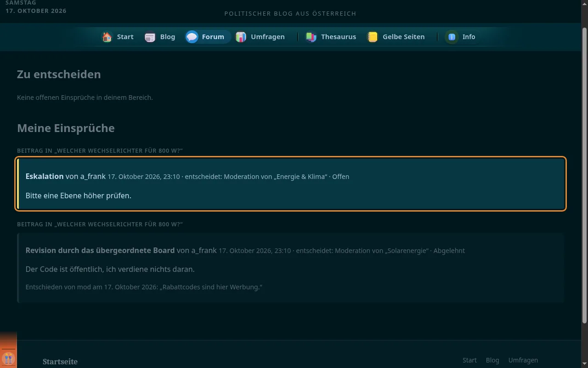Click the bar chart Umfragen icon

pos(241,37)
